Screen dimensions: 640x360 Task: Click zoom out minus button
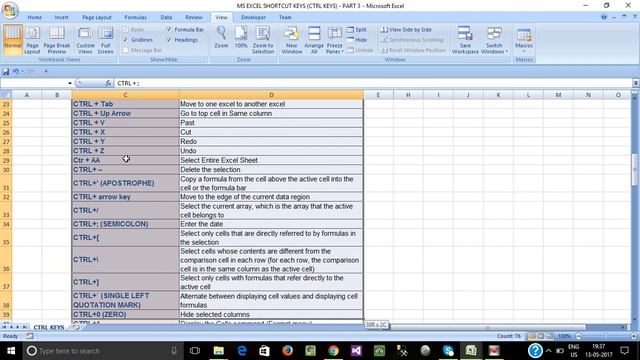(578, 336)
